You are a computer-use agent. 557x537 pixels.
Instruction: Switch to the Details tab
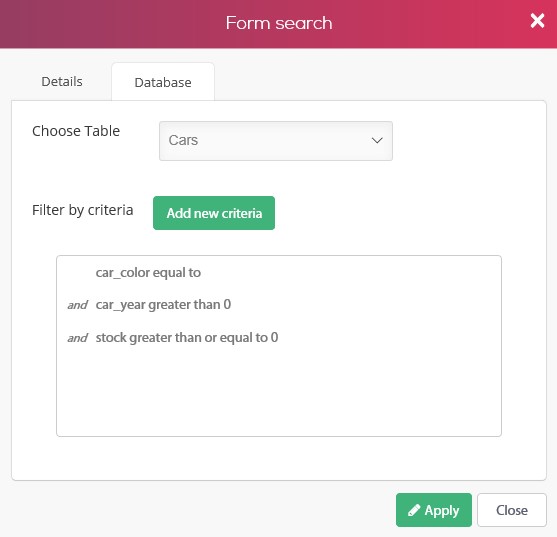(62, 82)
